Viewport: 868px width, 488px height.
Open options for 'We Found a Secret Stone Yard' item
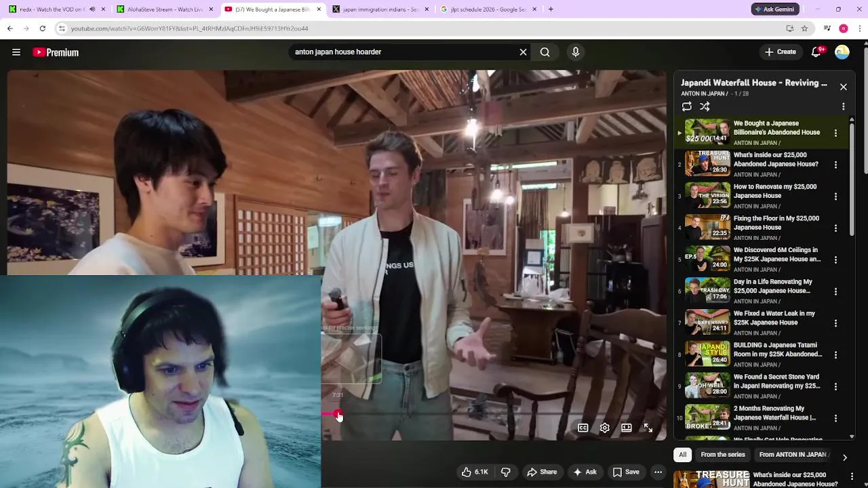coord(835,386)
